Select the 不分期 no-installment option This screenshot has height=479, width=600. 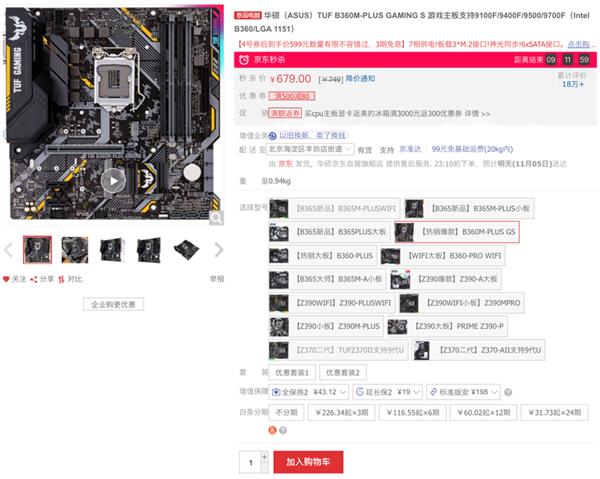pyautogui.click(x=287, y=412)
